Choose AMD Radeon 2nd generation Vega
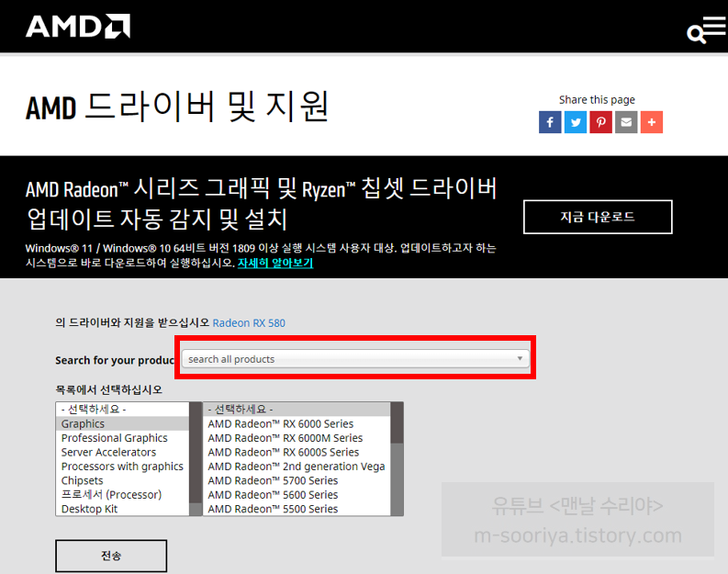 coord(297,467)
